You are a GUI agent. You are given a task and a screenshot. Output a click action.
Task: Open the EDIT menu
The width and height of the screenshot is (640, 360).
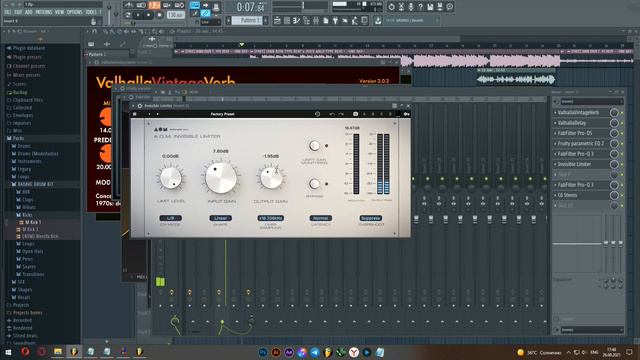coord(18,12)
